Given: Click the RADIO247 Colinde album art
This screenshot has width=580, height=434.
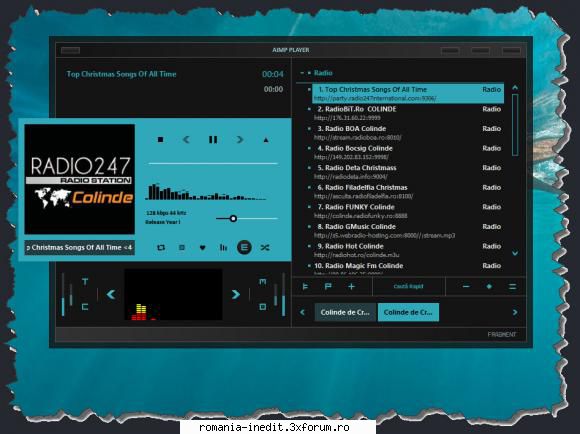Looking at the screenshot, I should [x=80, y=179].
